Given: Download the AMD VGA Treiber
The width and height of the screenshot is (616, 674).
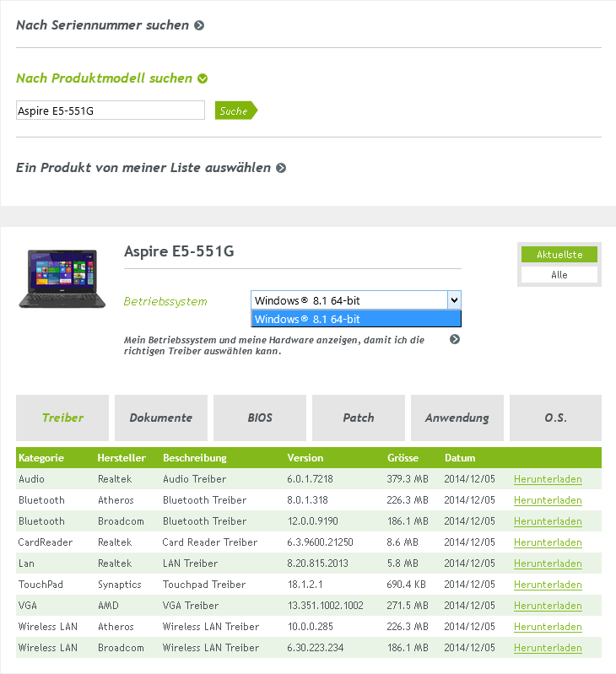Looking at the screenshot, I should (548, 606).
